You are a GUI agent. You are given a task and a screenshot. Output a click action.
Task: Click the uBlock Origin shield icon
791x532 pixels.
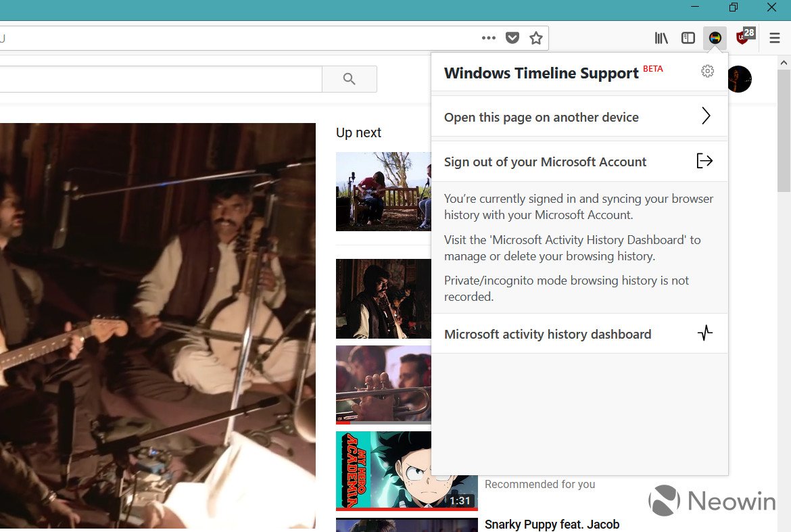tap(742, 38)
